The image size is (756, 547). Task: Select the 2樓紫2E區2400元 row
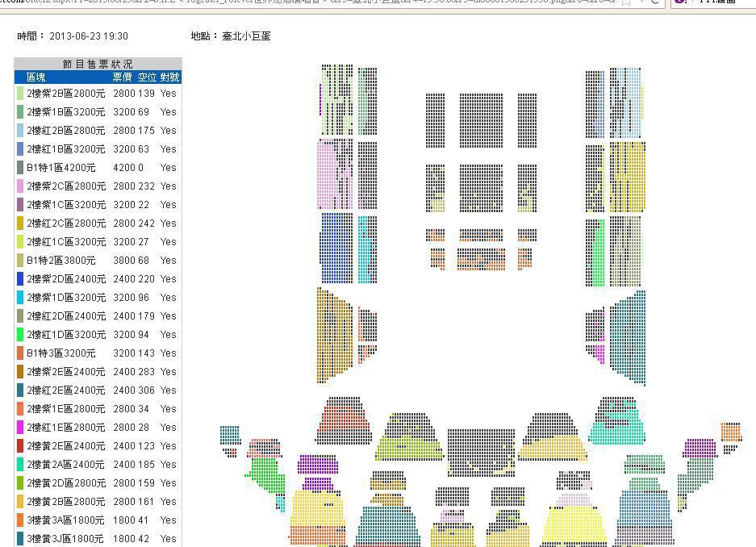pyautogui.click(x=98, y=372)
